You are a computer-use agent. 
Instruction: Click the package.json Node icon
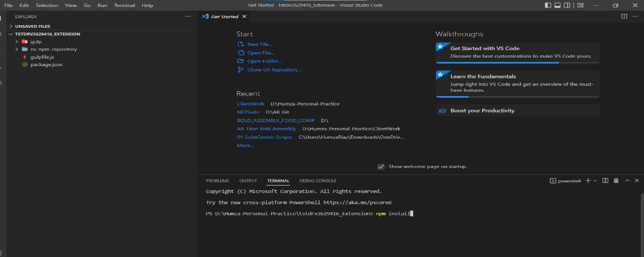click(x=24, y=65)
